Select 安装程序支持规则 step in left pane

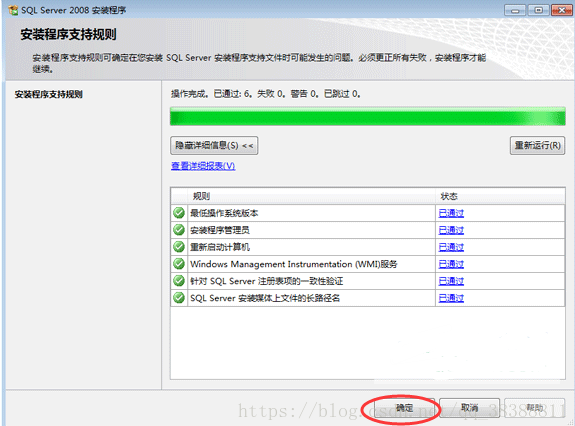(x=48, y=94)
